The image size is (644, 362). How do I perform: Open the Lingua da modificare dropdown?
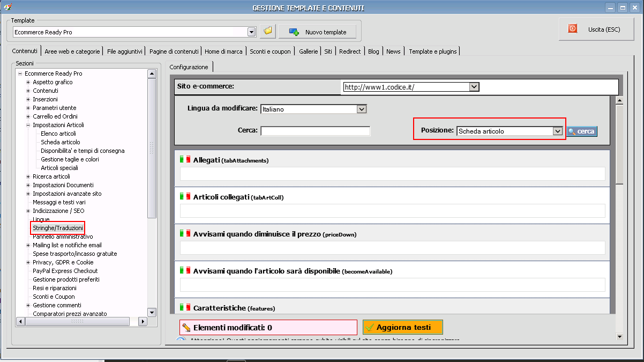tap(362, 109)
